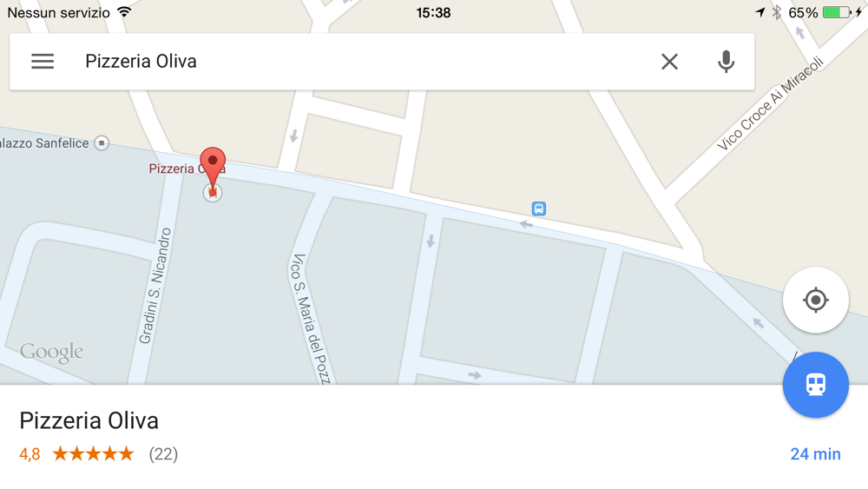Clear the Pizzeria Oliva search text
868x489 pixels.
click(669, 62)
